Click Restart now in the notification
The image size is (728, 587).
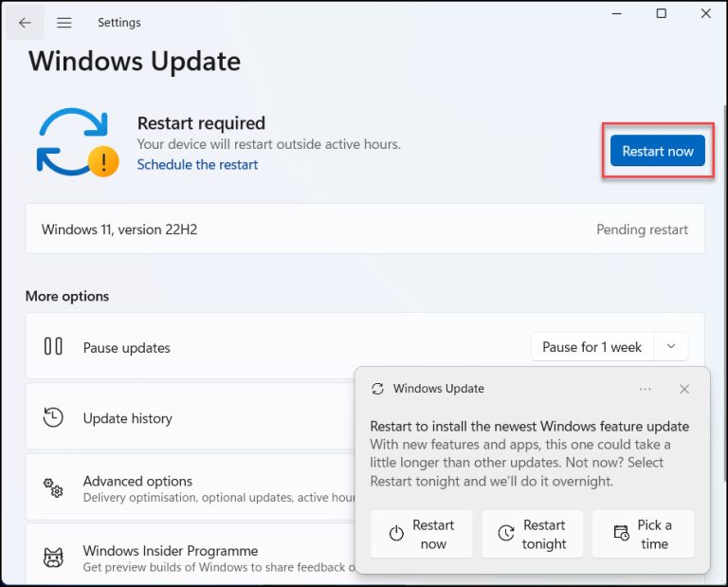tap(421, 534)
